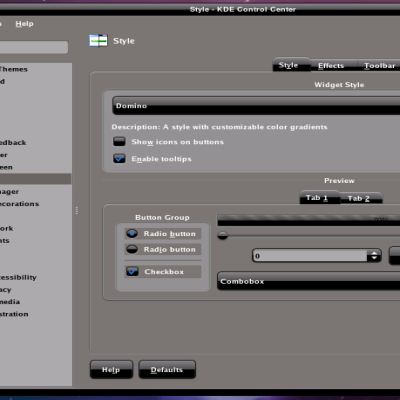This screenshot has height=400, width=400.
Task: Click the Defaults button
Action: tap(167, 369)
